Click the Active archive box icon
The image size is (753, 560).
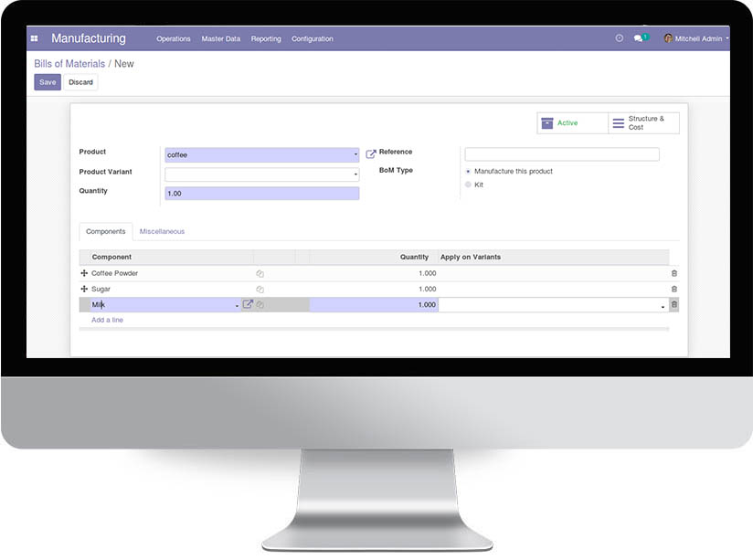[x=547, y=123]
